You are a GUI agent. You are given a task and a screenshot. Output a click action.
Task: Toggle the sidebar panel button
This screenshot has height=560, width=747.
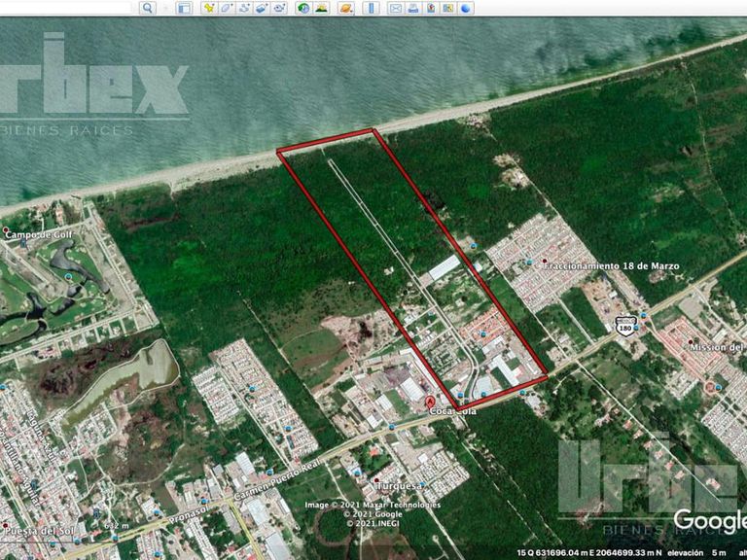click(184, 8)
